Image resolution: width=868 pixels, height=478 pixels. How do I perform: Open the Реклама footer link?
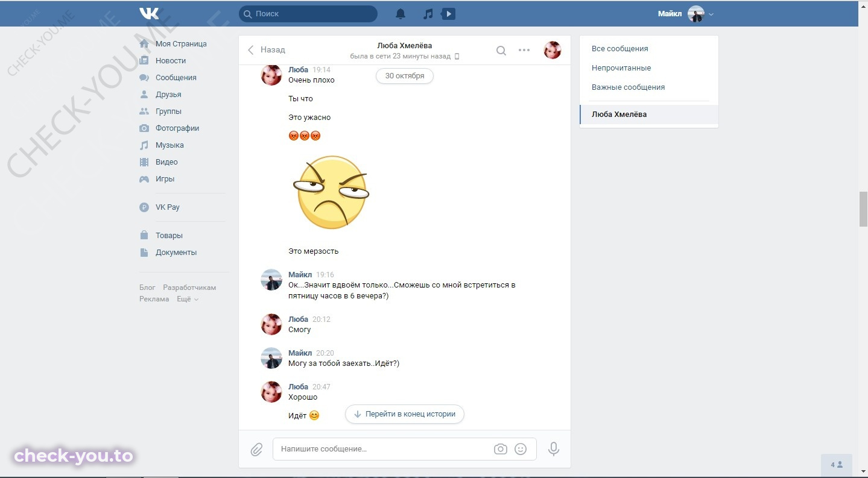pyautogui.click(x=154, y=299)
